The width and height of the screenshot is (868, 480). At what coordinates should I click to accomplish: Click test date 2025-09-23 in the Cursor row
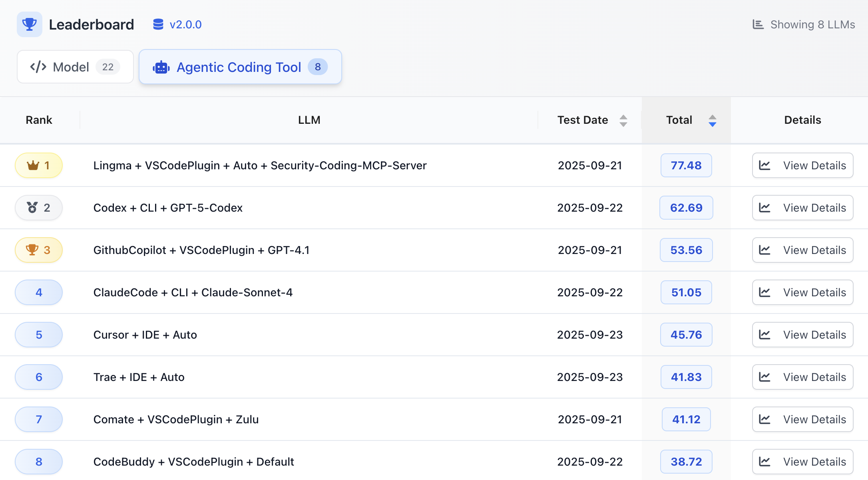pyautogui.click(x=590, y=335)
